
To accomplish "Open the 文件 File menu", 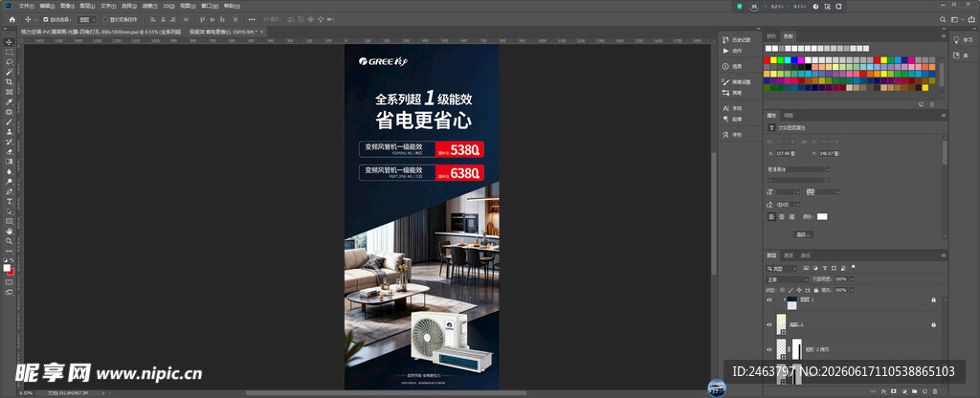I will (26, 6).
